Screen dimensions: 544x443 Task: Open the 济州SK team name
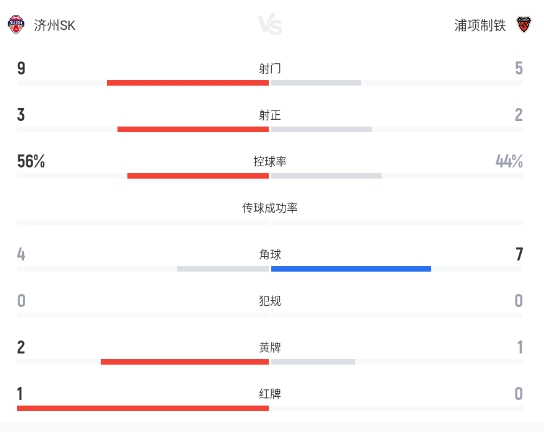coord(54,25)
